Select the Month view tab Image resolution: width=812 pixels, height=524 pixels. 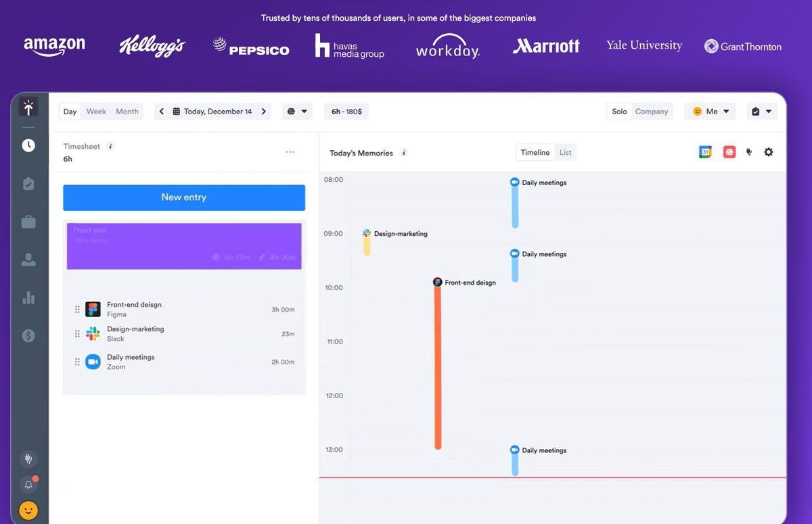pyautogui.click(x=127, y=111)
